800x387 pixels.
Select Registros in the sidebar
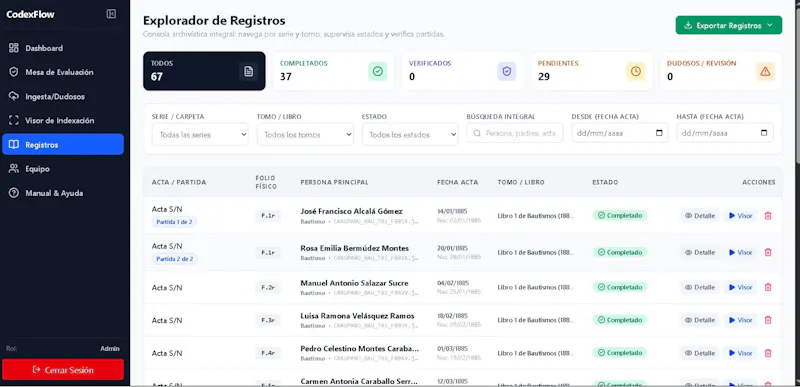(x=63, y=144)
